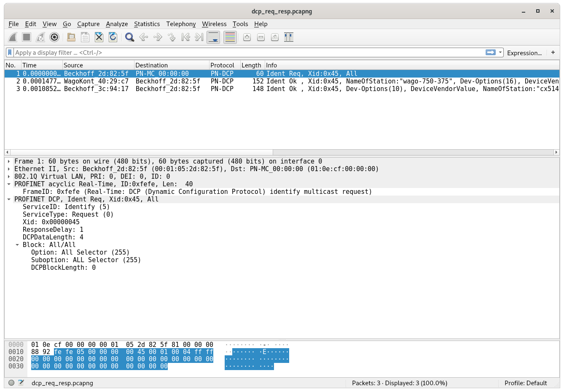Click the Find a packet magnifier icon
The image size is (564, 392).
click(x=129, y=38)
